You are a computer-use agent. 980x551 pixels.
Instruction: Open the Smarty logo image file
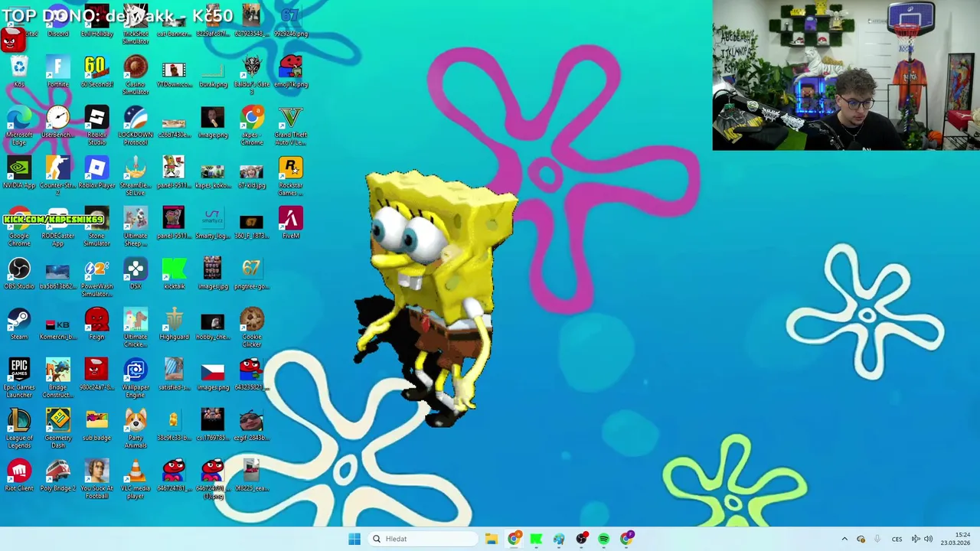[213, 223]
